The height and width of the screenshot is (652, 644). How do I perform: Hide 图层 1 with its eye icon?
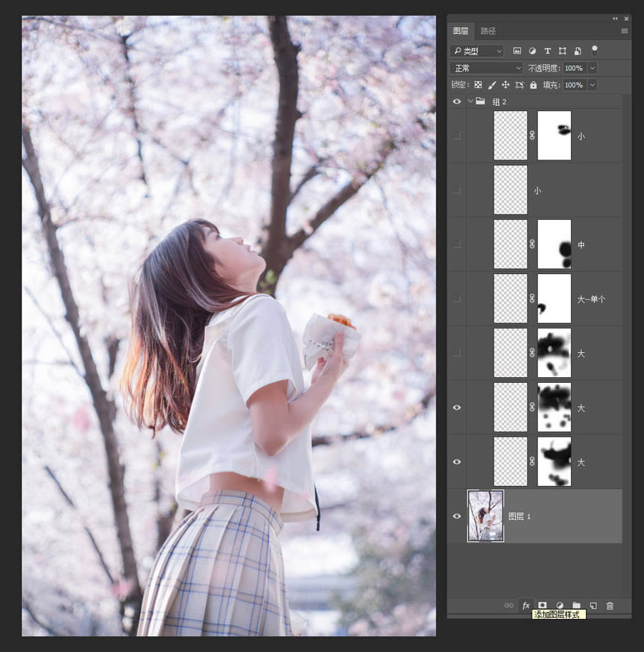coord(457,516)
